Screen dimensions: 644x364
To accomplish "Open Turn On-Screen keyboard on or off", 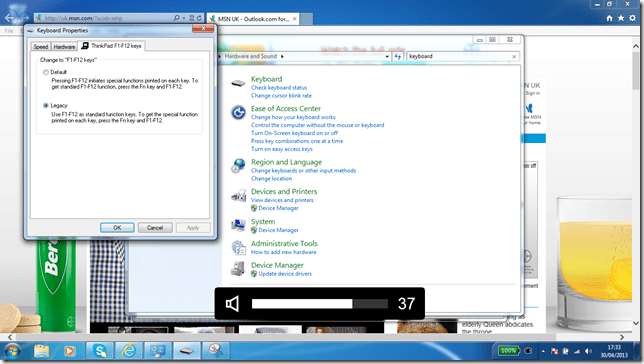I will pos(294,133).
